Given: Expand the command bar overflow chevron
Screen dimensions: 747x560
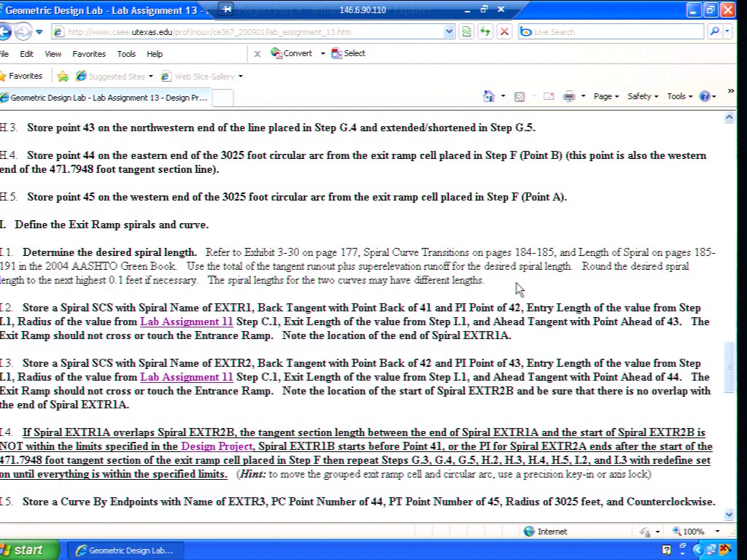Looking at the screenshot, I should click(731, 91).
